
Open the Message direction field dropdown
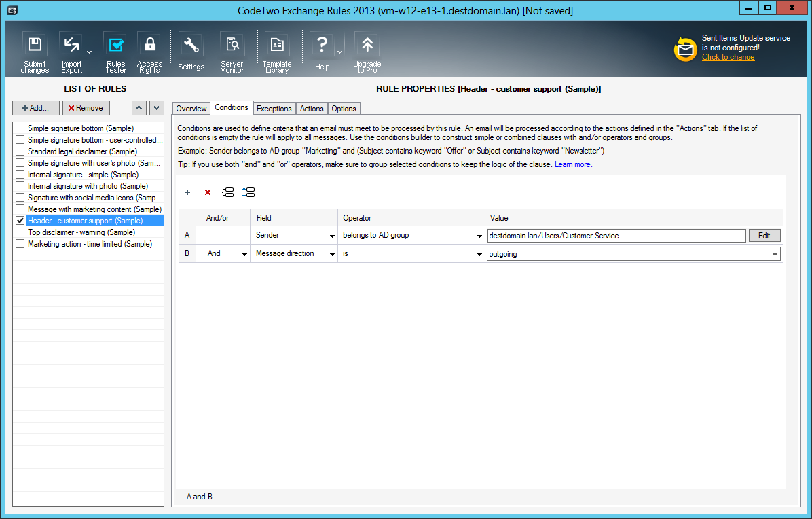click(x=332, y=254)
